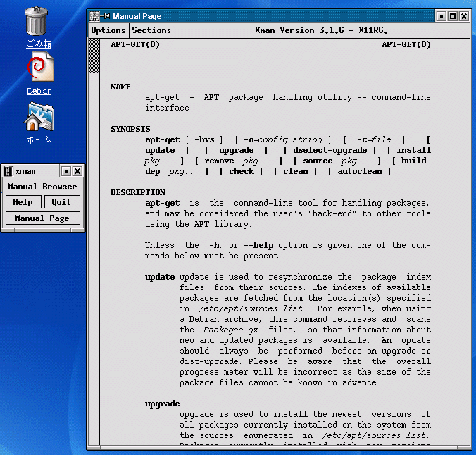Click the Manual Browser label

42,186
